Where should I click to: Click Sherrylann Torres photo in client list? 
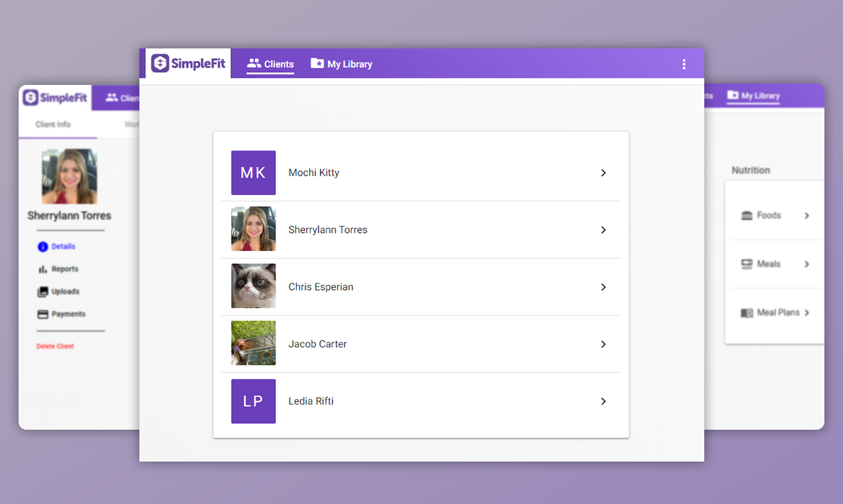click(254, 229)
